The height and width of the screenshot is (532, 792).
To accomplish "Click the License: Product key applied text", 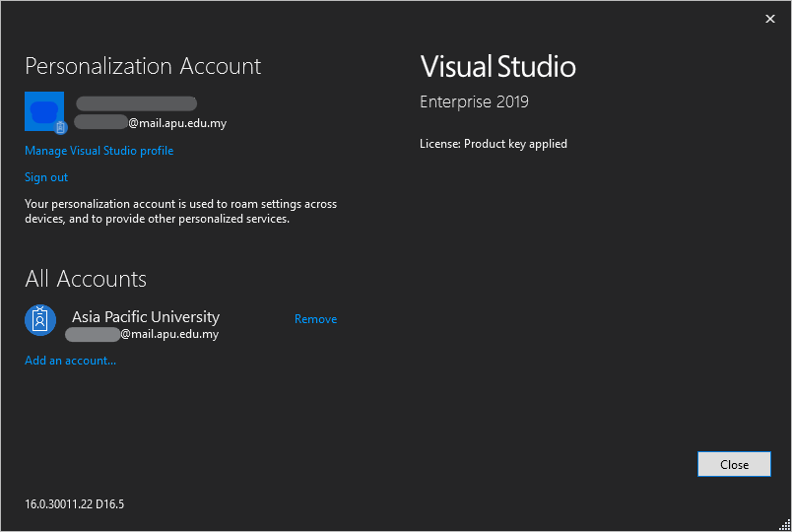I will click(493, 144).
